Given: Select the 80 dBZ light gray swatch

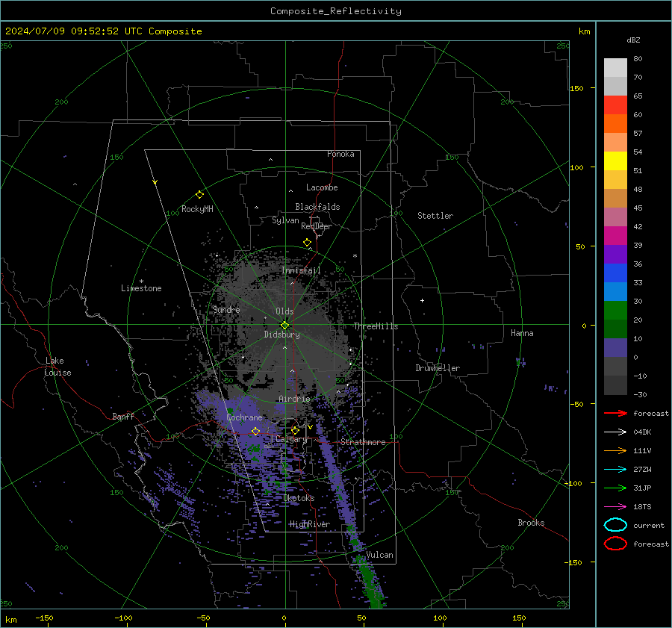Looking at the screenshot, I should point(615,68).
